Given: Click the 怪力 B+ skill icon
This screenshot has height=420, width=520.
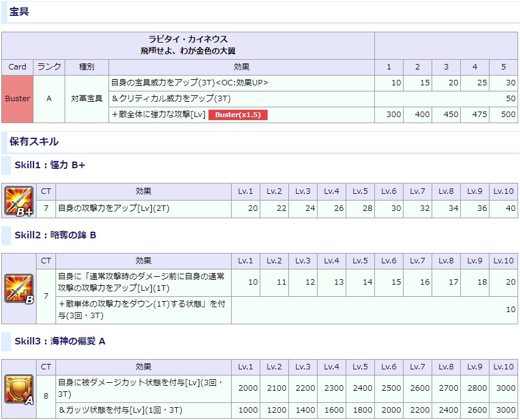Looking at the screenshot, I should (19, 201).
